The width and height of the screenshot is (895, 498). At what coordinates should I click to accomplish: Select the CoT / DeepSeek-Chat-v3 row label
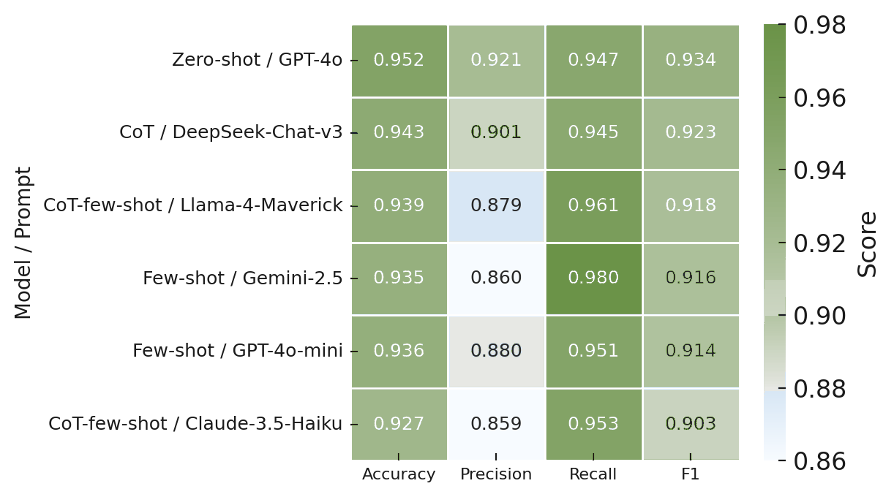231,132
